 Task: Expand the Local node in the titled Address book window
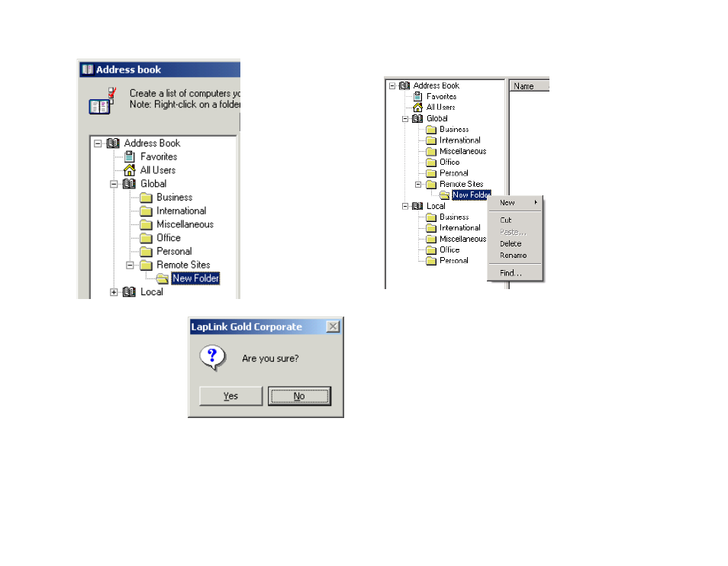[x=114, y=292]
